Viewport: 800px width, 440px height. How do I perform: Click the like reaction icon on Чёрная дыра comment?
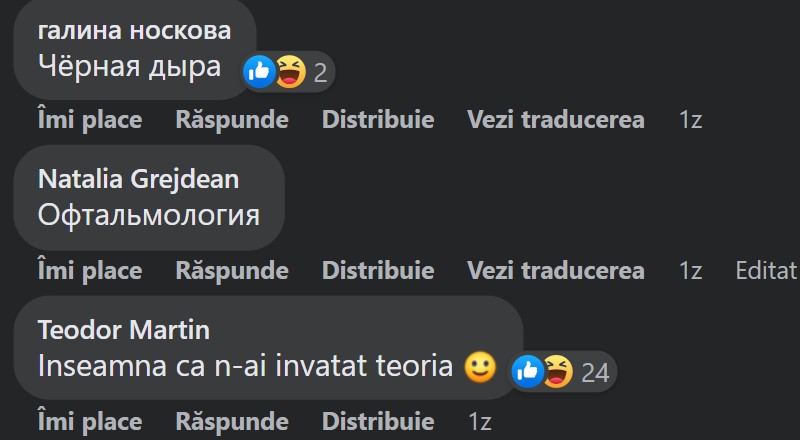click(x=260, y=71)
